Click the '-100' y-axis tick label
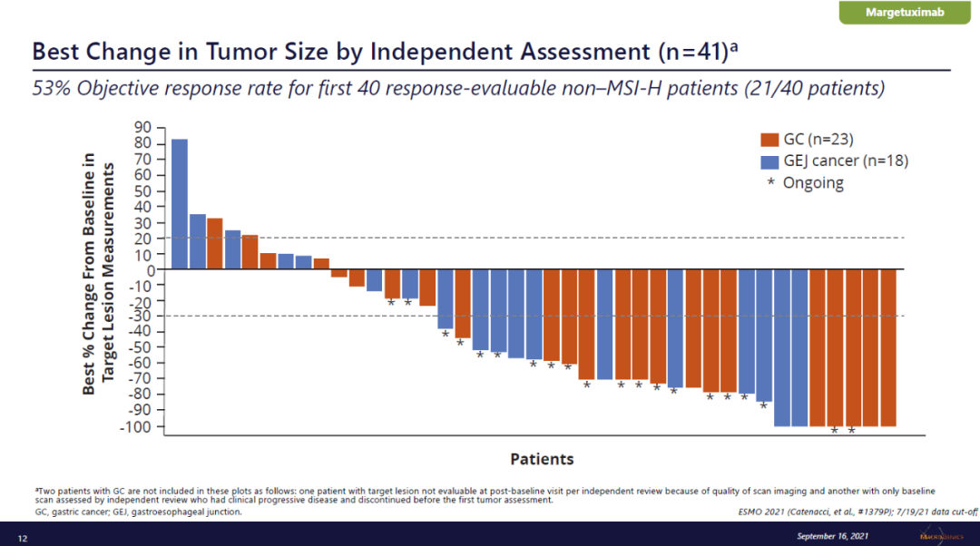 pyautogui.click(x=135, y=427)
